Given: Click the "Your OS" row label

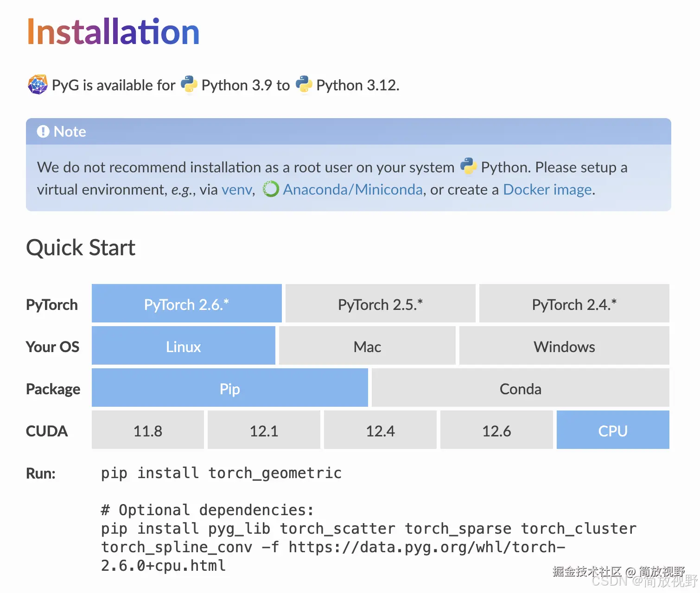Looking at the screenshot, I should (x=52, y=347).
